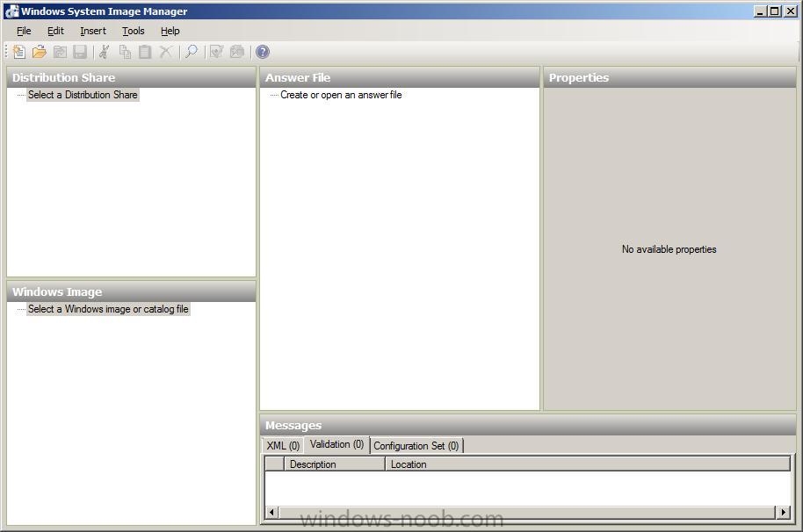
Task: Click the Help question mark icon
Action: 263,52
